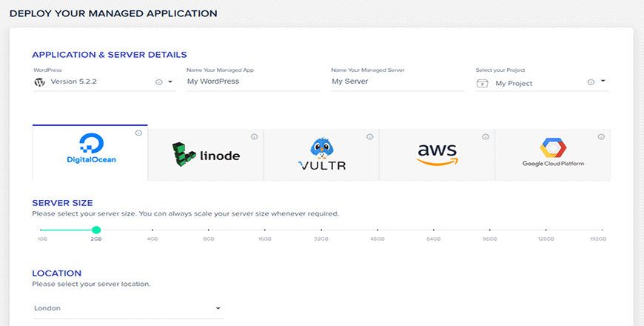Screen dimensions: 644x326
Task: Click the Version 5.2.2 text
Action: coord(73,81)
